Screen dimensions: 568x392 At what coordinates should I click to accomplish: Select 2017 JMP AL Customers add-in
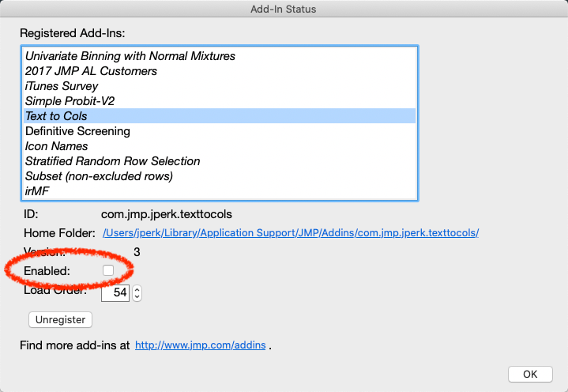point(220,71)
